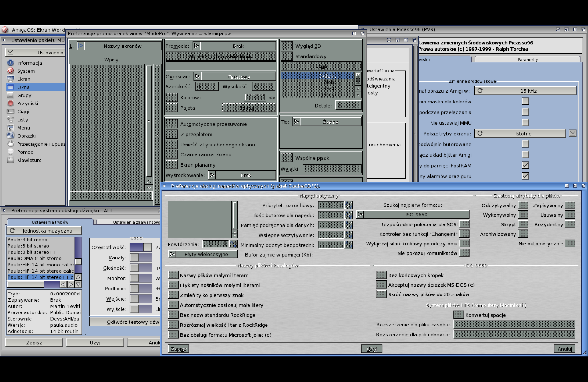
Task: Click cycle icon on Jednostka muzyczna gadget
Action: (12, 230)
